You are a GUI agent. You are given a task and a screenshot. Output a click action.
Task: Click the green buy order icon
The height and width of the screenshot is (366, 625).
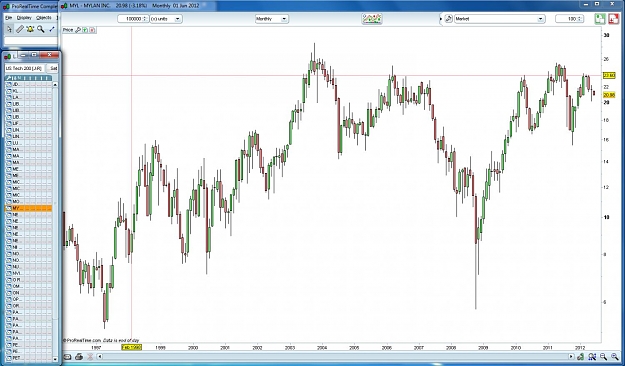coord(600,19)
